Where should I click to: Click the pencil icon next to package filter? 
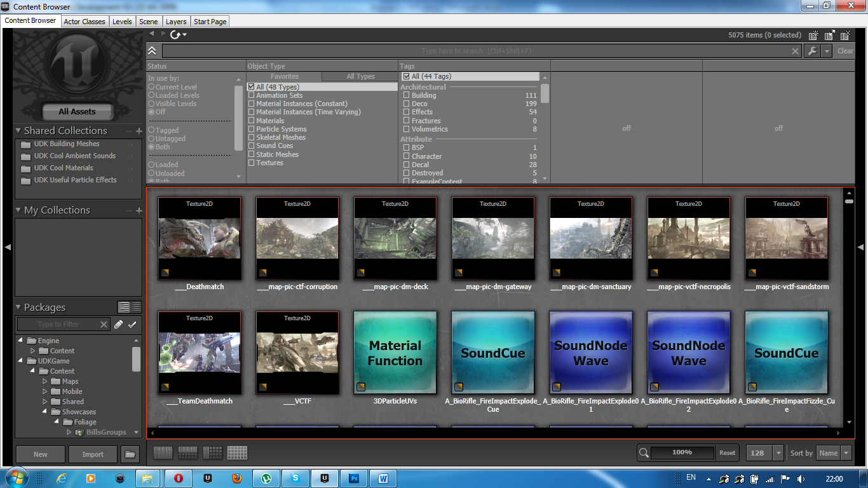tap(118, 324)
